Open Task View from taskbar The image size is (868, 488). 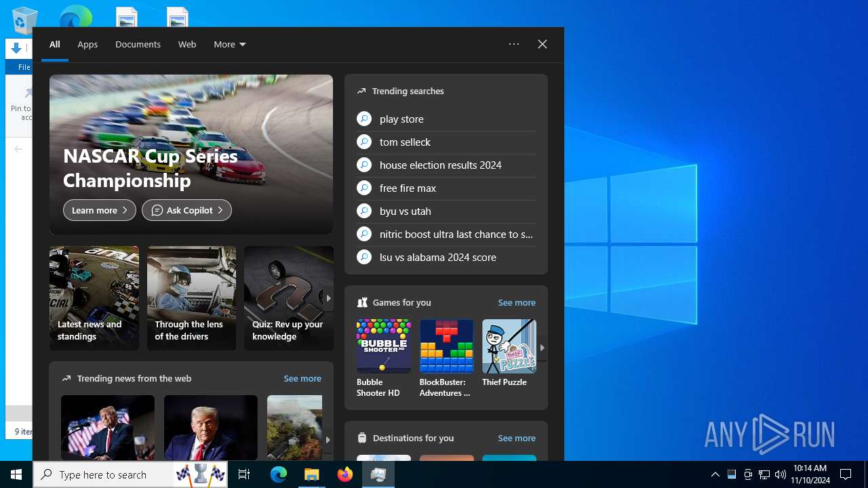click(x=244, y=474)
